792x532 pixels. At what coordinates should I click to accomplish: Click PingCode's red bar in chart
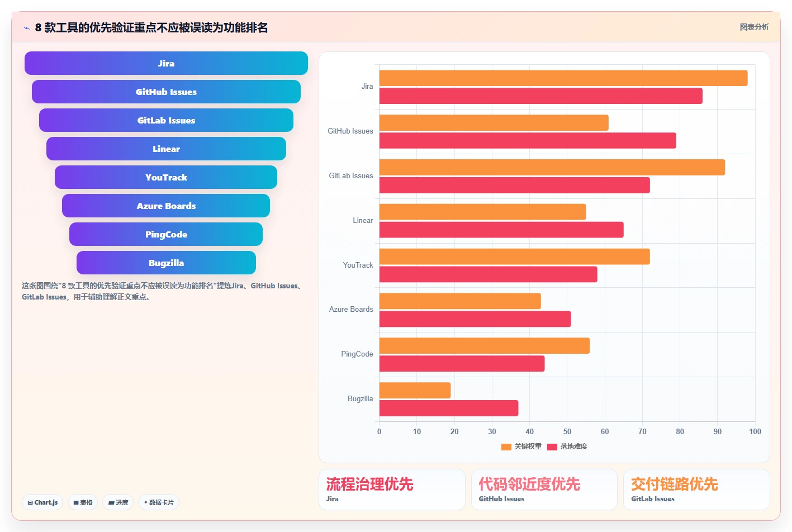[x=462, y=364]
